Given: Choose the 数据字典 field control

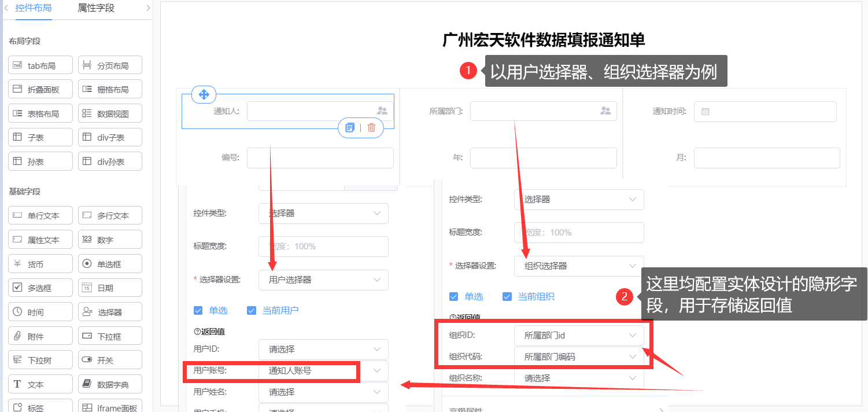Looking at the screenshot, I should 110,384.
